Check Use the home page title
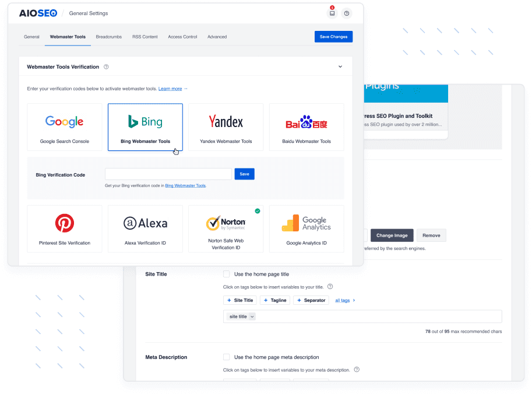Viewport: 532px width, 394px height. tap(226, 274)
